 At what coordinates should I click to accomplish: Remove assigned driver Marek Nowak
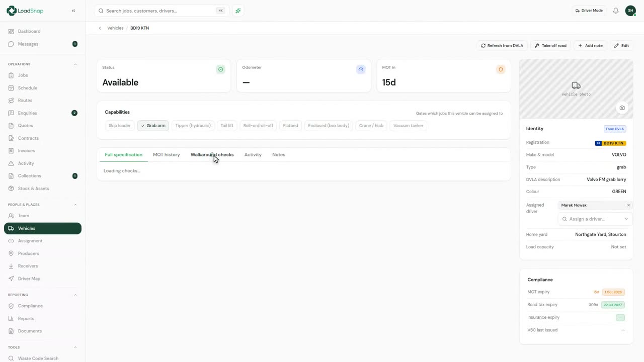628,205
